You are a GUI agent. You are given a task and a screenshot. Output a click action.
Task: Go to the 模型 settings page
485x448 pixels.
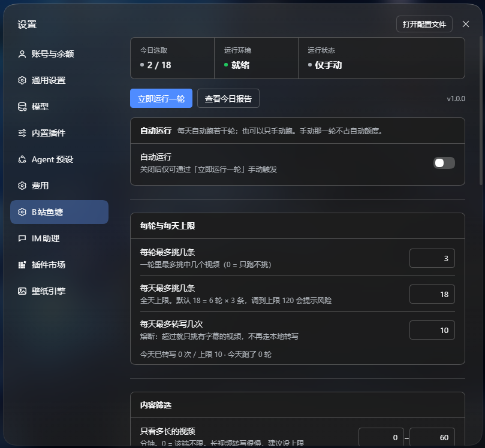click(x=59, y=107)
